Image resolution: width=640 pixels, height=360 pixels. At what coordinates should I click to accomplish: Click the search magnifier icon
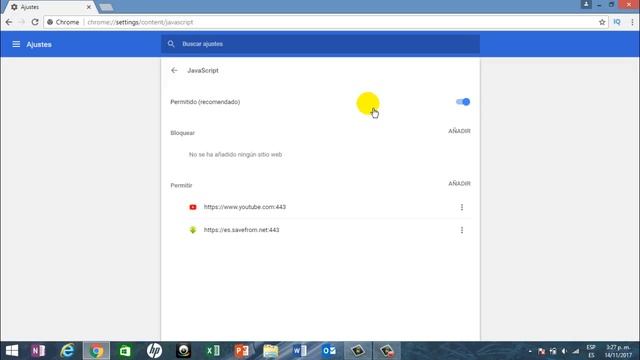(171, 44)
